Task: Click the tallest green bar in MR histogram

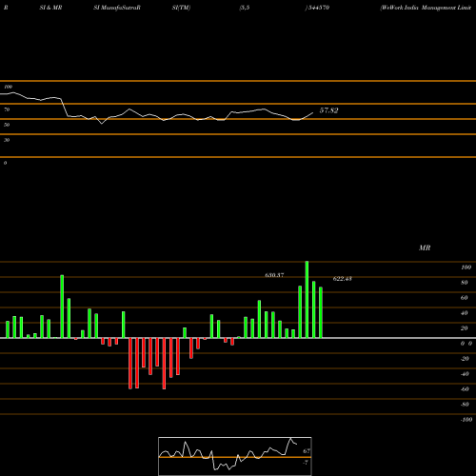Action: tap(307, 300)
